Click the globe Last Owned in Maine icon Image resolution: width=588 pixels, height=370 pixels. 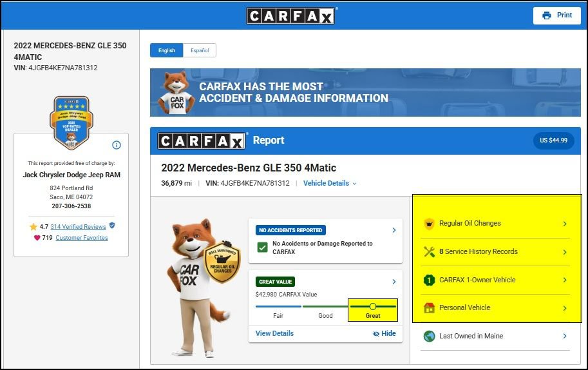pyautogui.click(x=429, y=336)
